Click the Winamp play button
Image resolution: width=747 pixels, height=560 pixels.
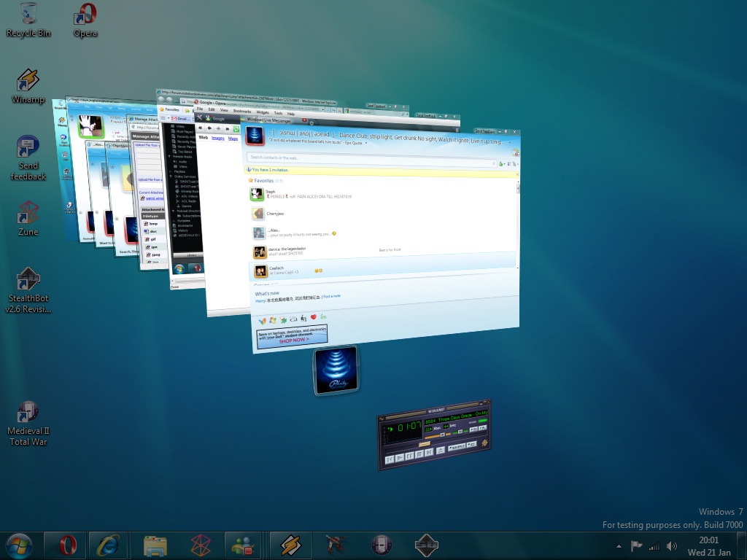[400, 458]
